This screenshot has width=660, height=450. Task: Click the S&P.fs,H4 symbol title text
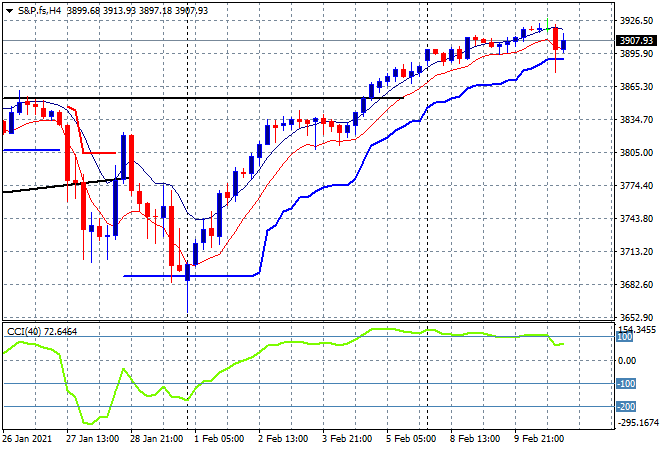point(40,11)
